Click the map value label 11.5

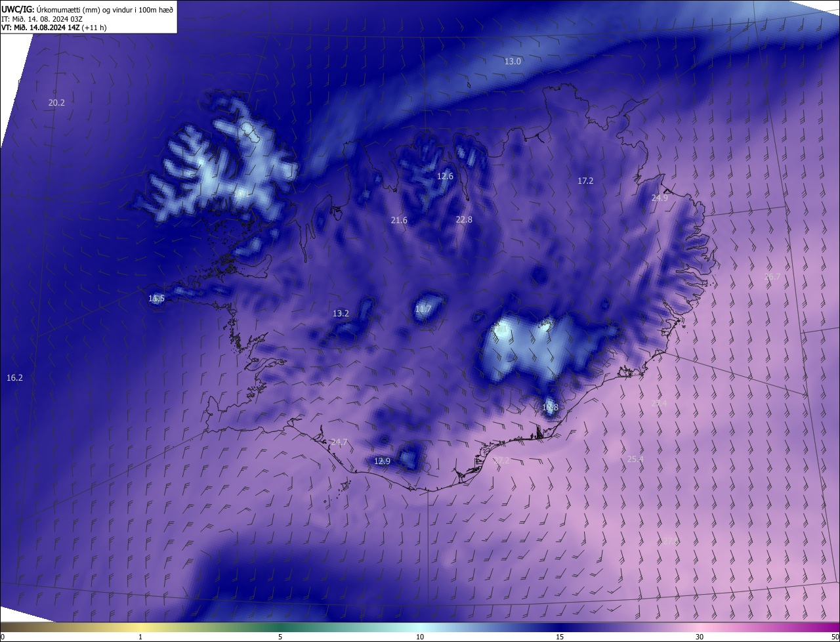(156, 299)
